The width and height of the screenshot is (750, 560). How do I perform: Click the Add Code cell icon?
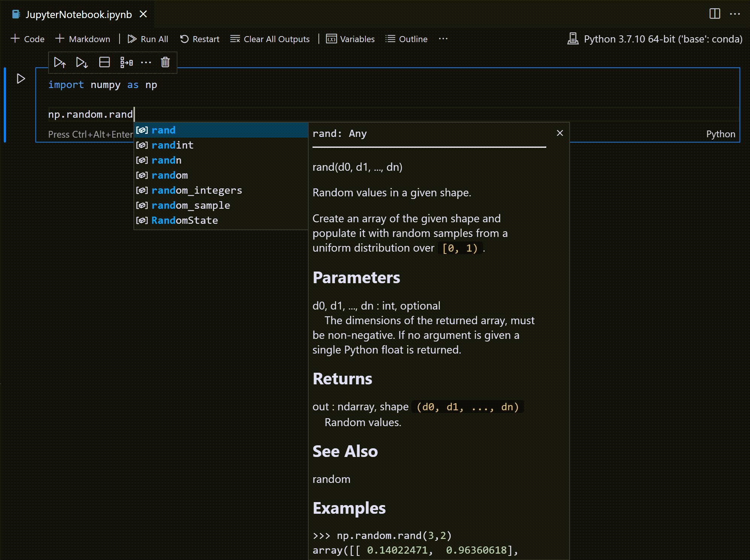(27, 39)
